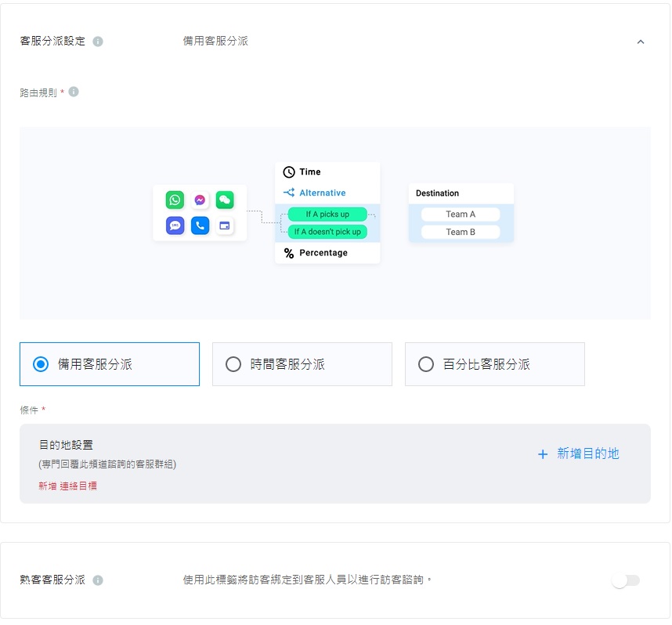Screen dimensions: 672x625
Task: Click the "If A picks up" green pill
Action: tap(327, 214)
